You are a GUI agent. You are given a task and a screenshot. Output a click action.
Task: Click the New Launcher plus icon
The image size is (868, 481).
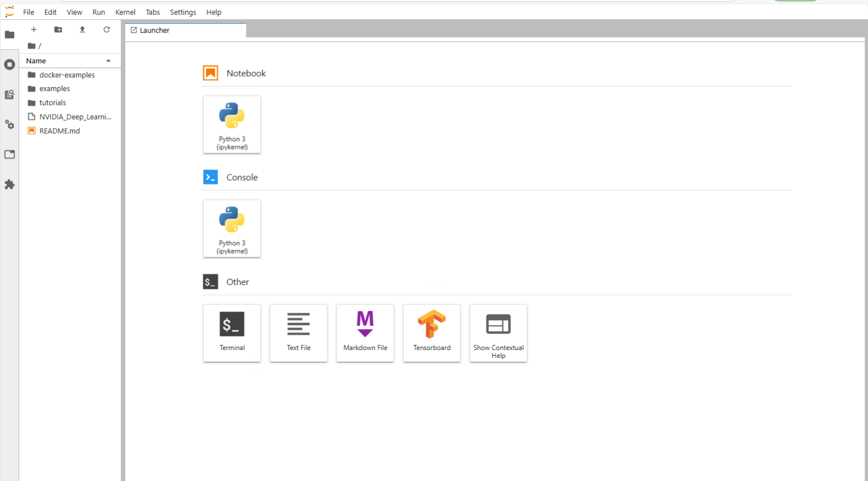point(34,29)
